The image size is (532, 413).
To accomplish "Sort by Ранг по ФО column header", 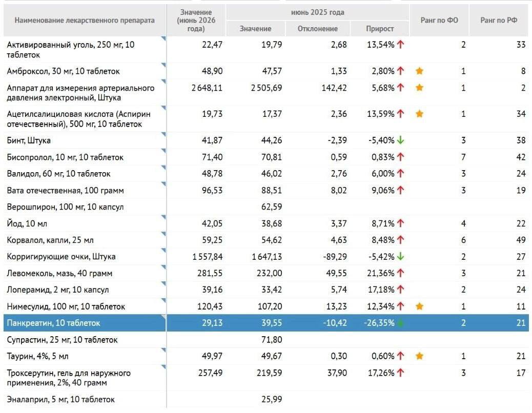I will [x=439, y=20].
